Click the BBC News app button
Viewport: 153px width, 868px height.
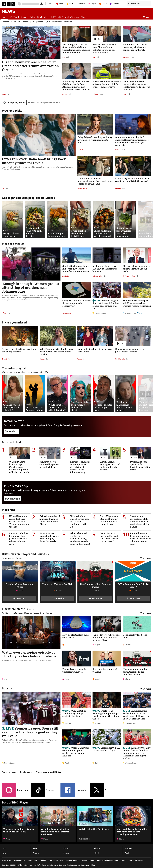(x=12, y=499)
